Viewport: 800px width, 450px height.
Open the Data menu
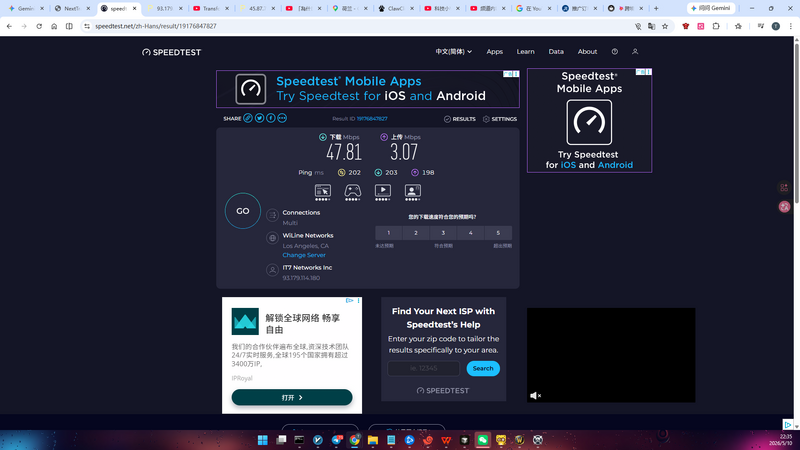pyautogui.click(x=556, y=52)
